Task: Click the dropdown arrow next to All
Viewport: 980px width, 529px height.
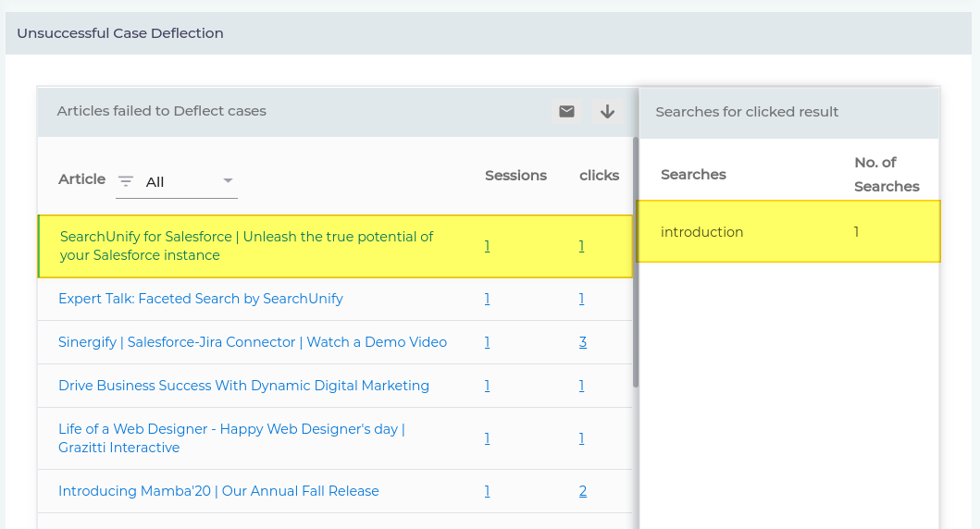Action: (228, 181)
